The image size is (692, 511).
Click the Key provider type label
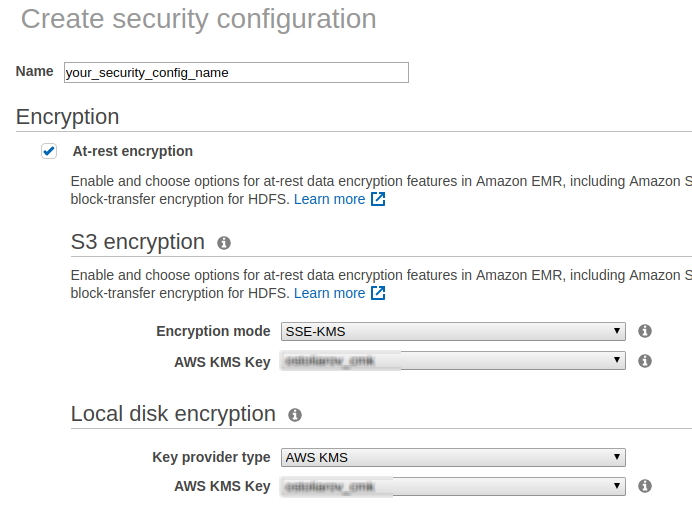click(x=211, y=457)
